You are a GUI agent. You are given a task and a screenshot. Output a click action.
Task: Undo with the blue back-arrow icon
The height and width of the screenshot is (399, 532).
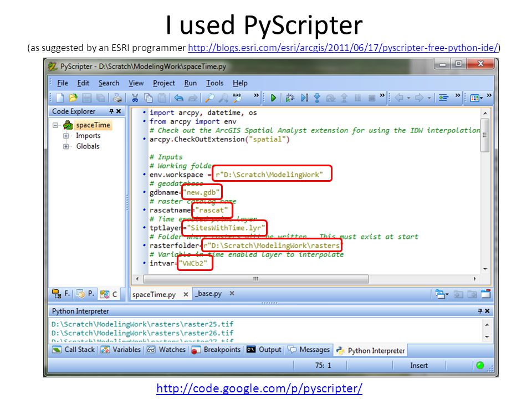pyautogui.click(x=179, y=98)
